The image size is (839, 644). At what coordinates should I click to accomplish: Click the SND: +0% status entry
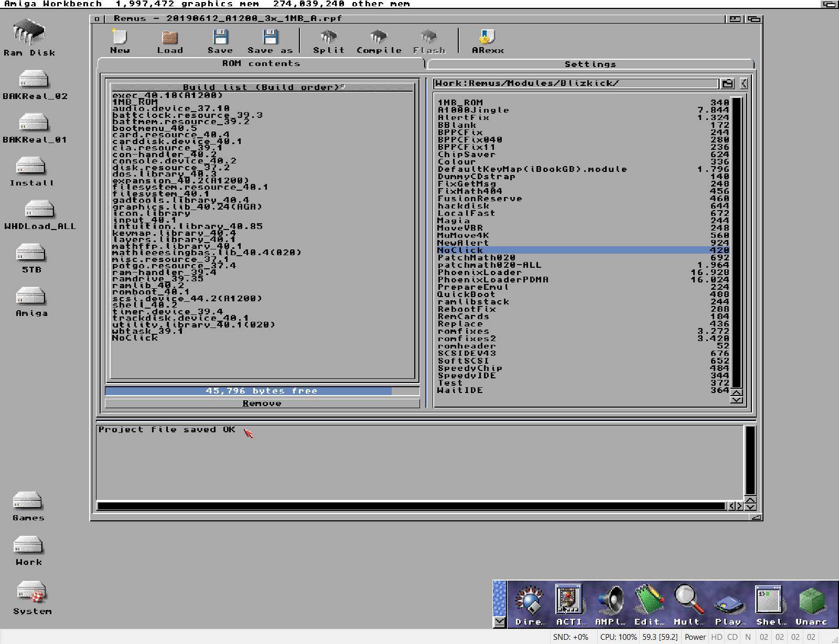click(571, 637)
